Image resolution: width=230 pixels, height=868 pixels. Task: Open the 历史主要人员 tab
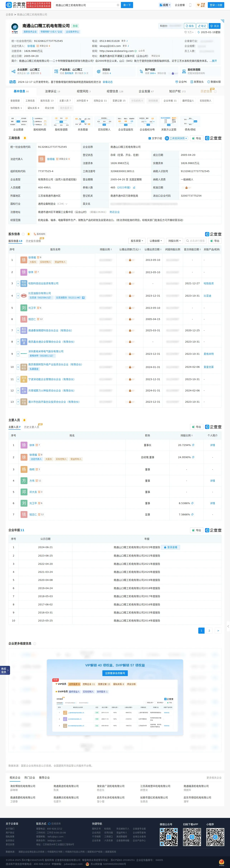[32, 427]
